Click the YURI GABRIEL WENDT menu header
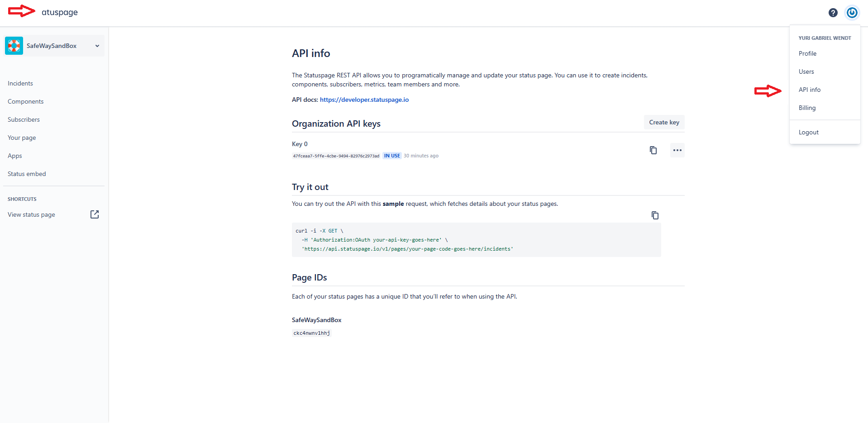The image size is (868, 423). (x=825, y=38)
